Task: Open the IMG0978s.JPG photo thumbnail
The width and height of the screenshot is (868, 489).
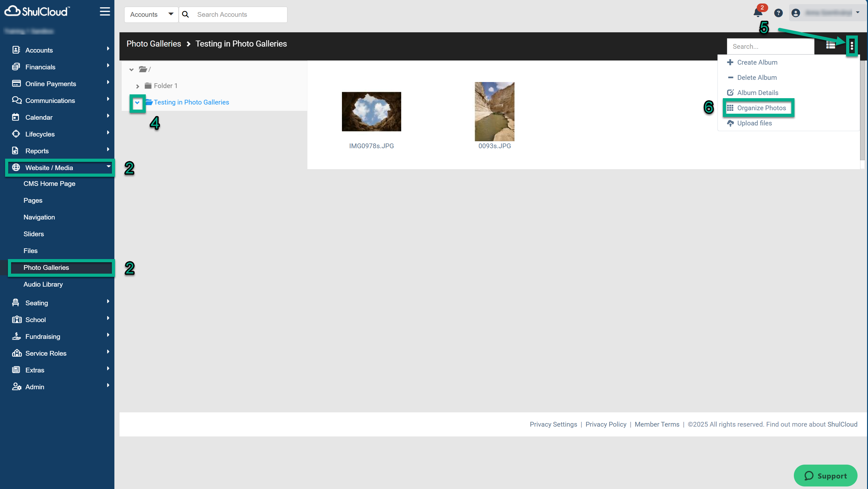Action: point(371,111)
